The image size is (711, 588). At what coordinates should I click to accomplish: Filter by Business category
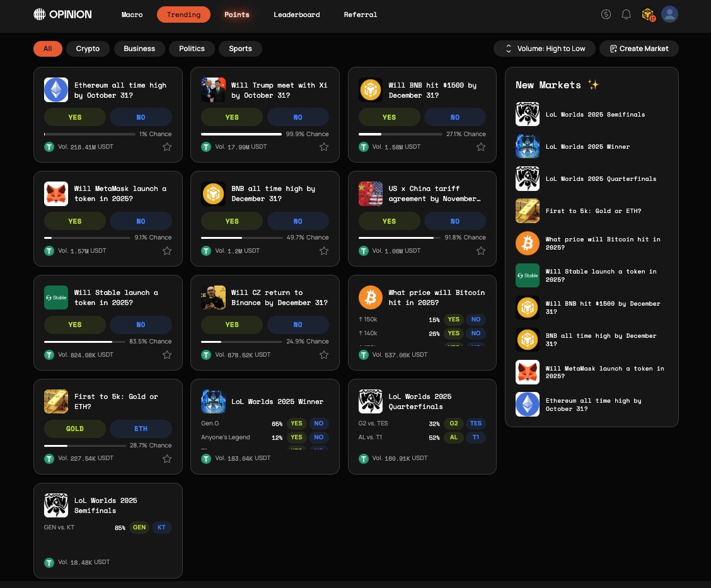(x=139, y=49)
